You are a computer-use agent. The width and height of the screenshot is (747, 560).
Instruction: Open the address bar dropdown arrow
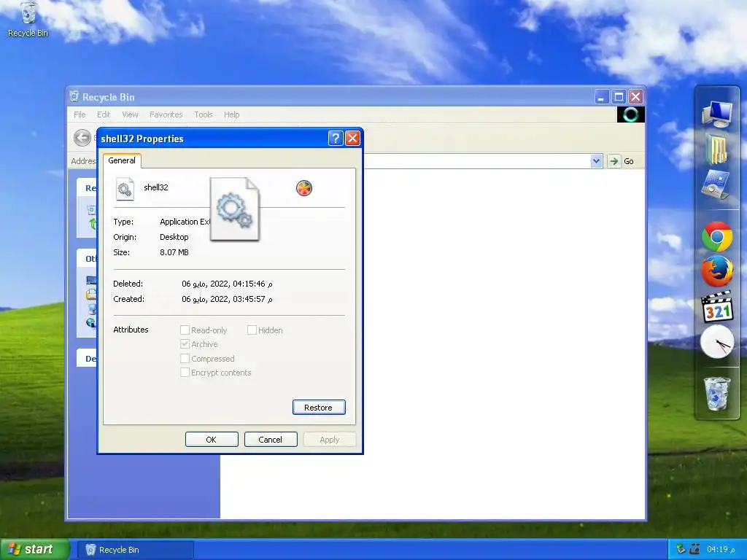[597, 161]
